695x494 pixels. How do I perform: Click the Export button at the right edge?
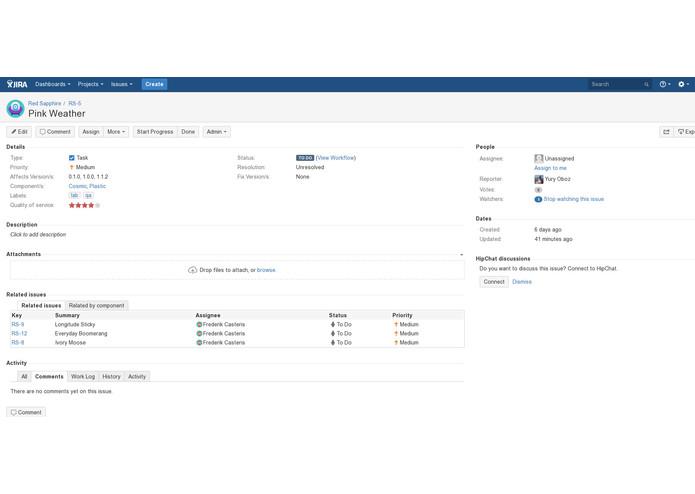pyautogui.click(x=685, y=132)
